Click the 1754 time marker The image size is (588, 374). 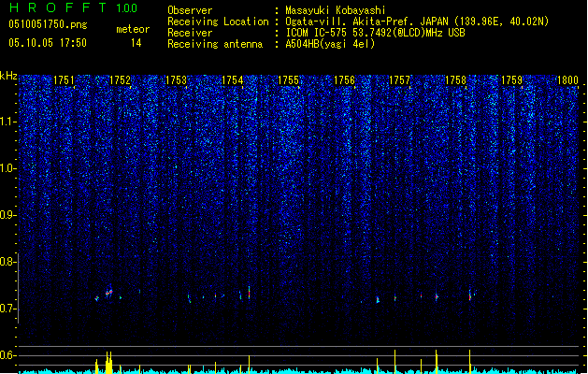[232, 80]
